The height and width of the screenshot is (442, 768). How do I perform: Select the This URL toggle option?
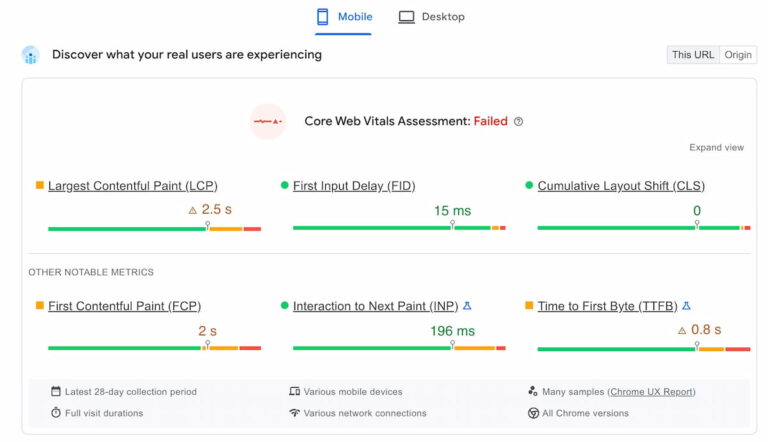[692, 55]
